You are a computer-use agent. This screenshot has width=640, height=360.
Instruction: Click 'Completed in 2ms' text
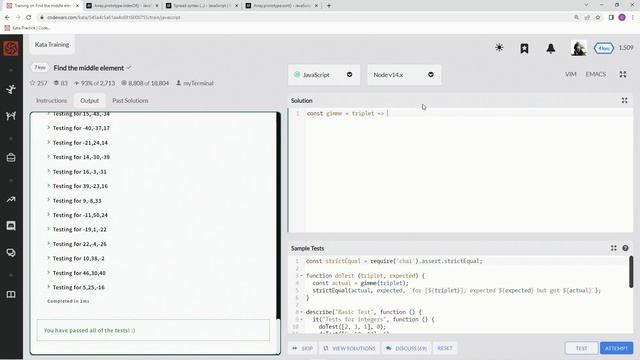tap(68, 301)
